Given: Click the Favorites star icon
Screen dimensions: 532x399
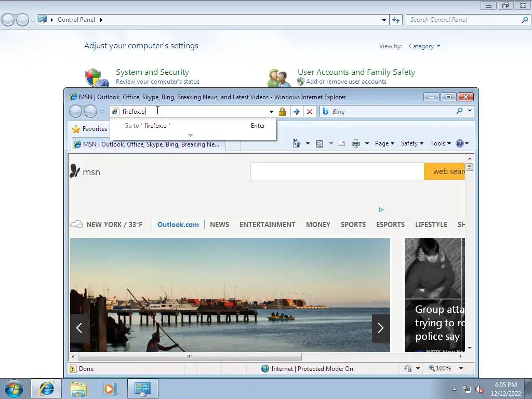Looking at the screenshot, I should pos(76,129).
